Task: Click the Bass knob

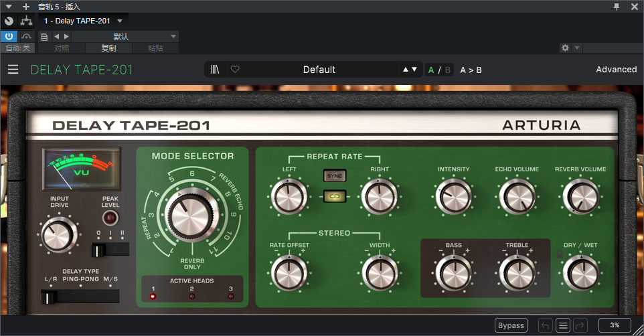Action: [453, 272]
